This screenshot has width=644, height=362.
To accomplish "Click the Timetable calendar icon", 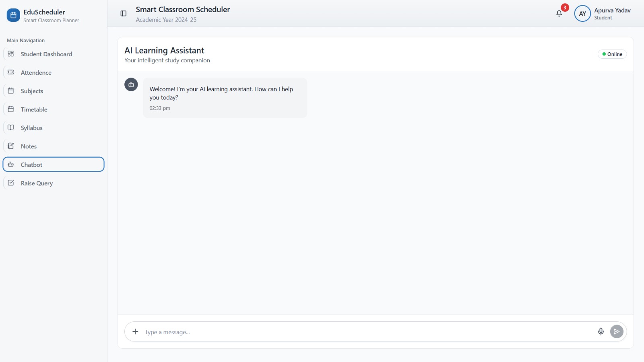I will (11, 109).
